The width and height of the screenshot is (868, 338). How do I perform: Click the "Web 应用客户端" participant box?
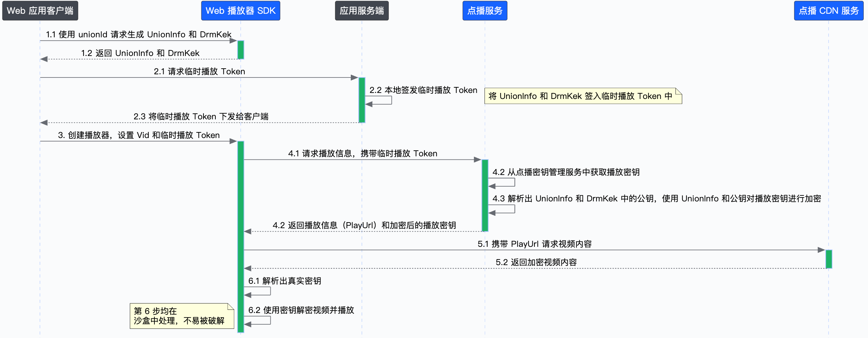tap(40, 11)
